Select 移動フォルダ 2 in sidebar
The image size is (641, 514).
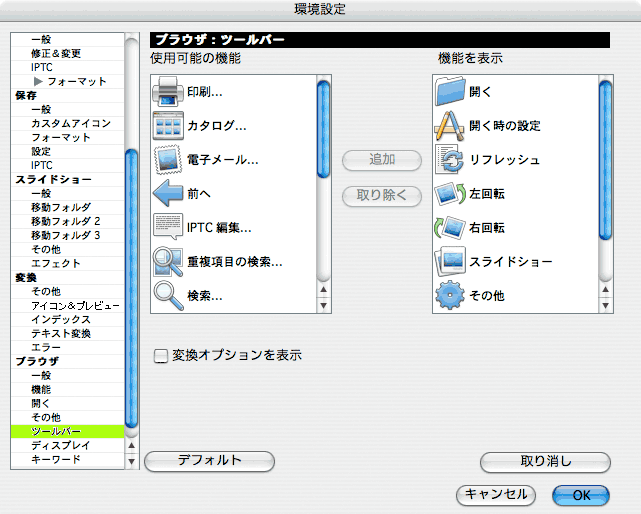pos(67,221)
